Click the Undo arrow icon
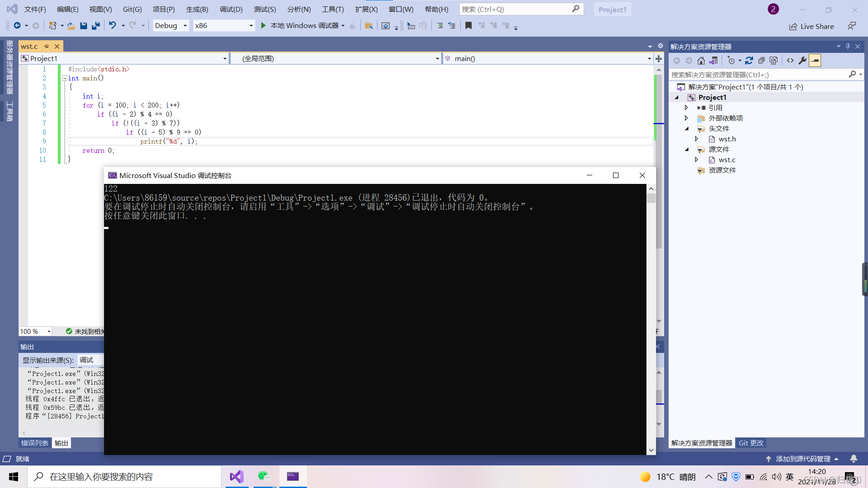Screen dimensions: 868x488 tap(113, 26)
